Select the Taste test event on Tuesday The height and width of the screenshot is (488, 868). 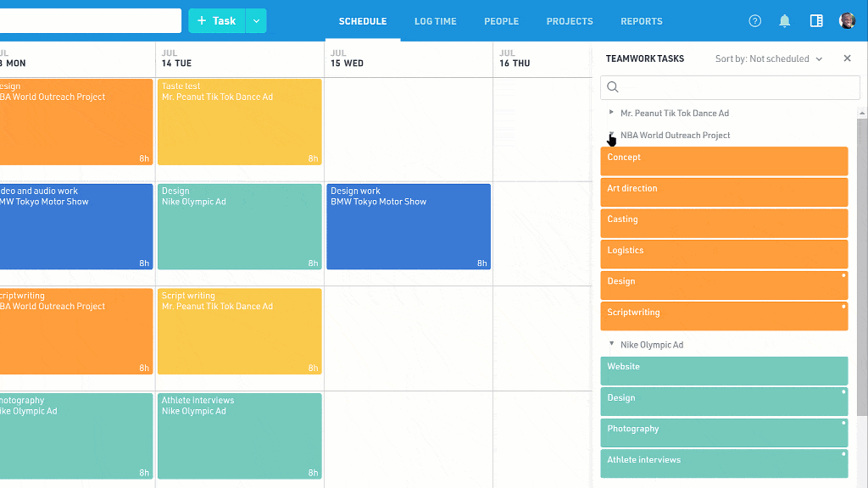point(240,122)
